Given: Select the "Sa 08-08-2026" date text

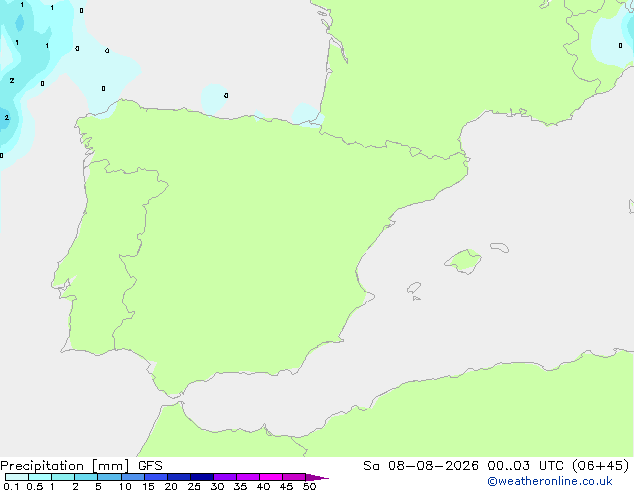Looking at the screenshot, I should pyautogui.click(x=421, y=466).
